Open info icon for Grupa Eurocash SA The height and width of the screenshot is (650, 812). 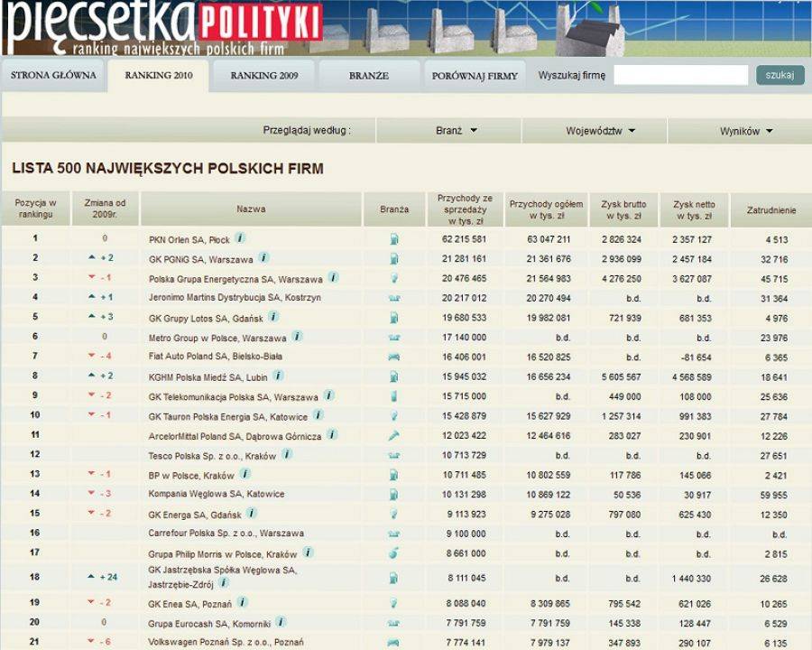tap(281, 621)
